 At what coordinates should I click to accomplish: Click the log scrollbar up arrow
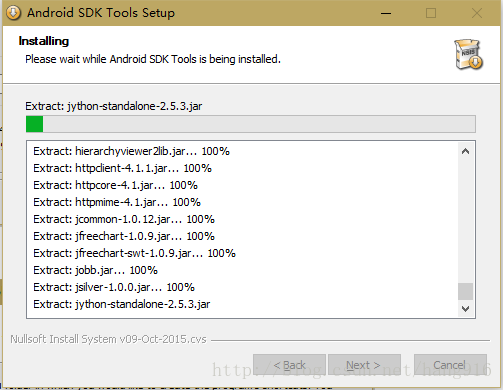tap(466, 152)
